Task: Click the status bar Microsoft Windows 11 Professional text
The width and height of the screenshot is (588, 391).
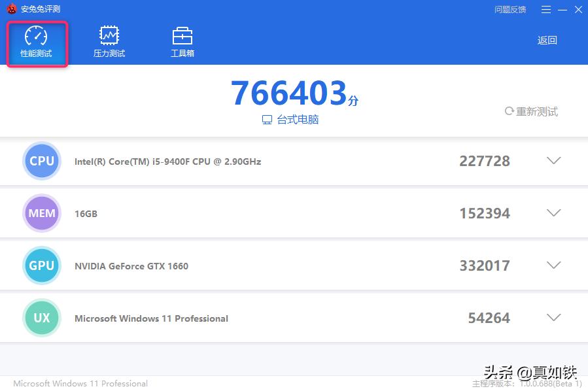Action: tap(80, 384)
